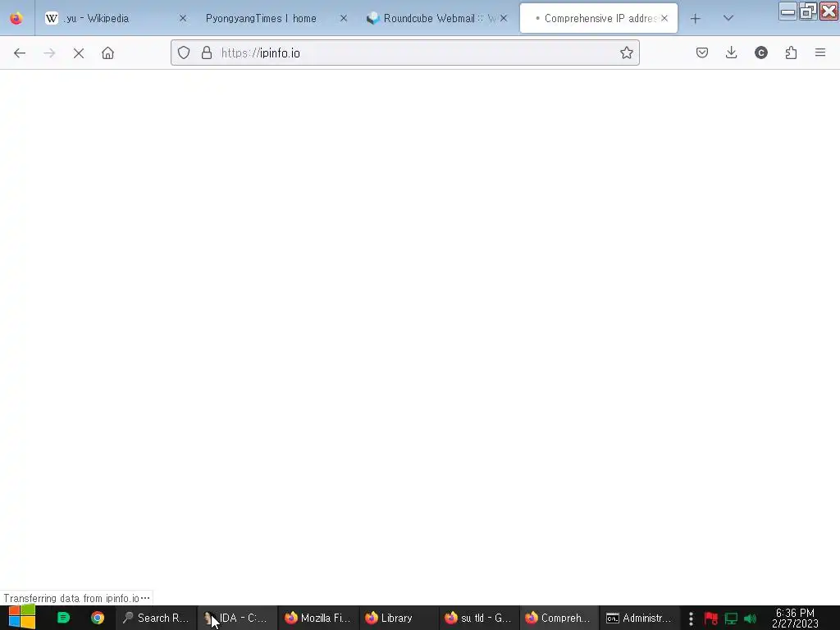Select the Comprehensive IP address tab
Image resolution: width=840 pixels, height=630 pixels.
point(598,18)
